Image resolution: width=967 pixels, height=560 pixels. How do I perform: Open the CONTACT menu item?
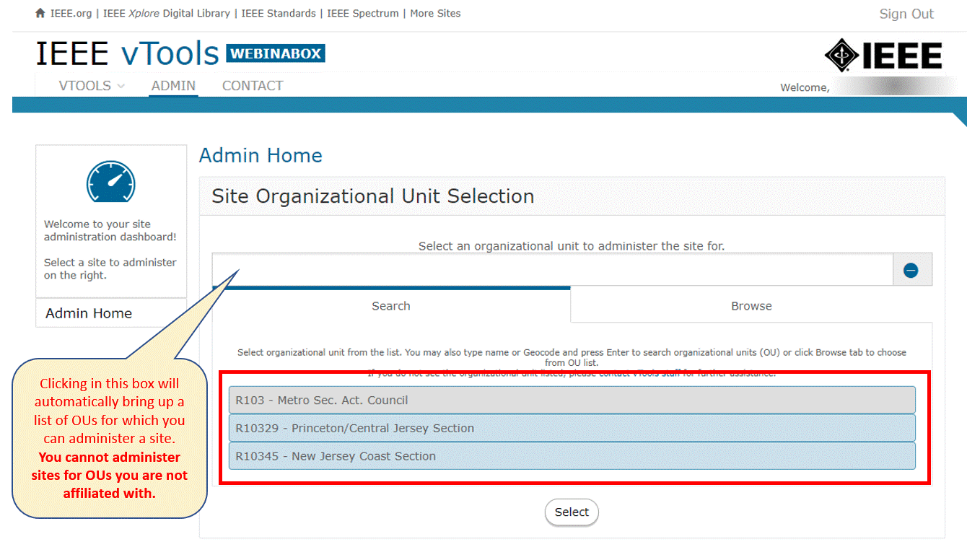coord(253,86)
